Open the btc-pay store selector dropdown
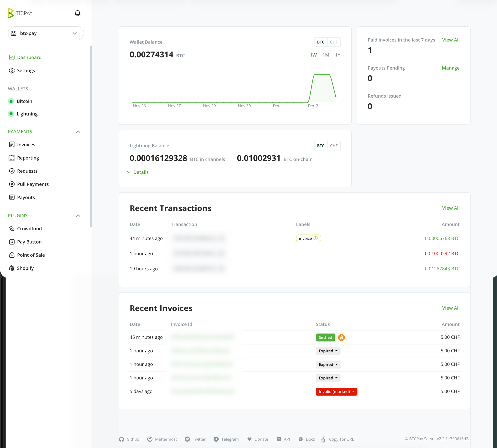This screenshot has width=497, height=448. click(x=46, y=33)
